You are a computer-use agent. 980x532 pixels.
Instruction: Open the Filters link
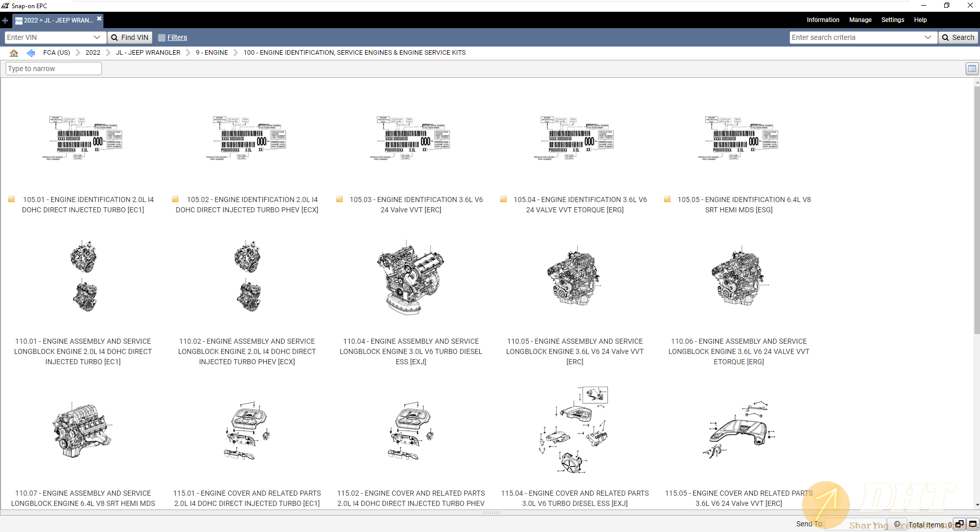point(177,37)
